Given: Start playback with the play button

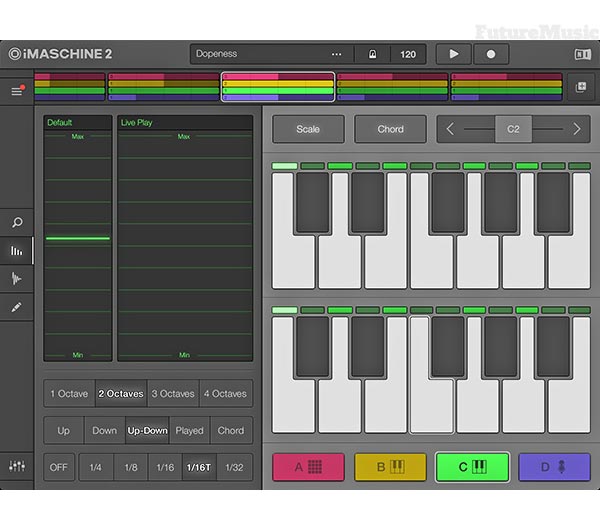Looking at the screenshot, I should tap(453, 54).
